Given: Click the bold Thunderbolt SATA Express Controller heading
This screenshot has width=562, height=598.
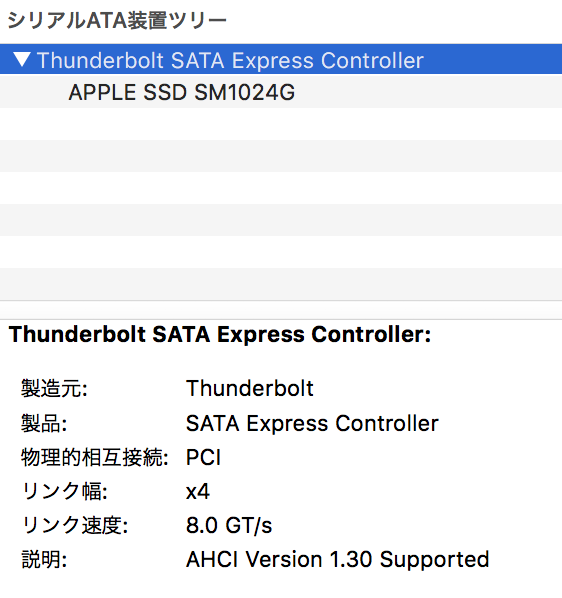Looking at the screenshot, I should pyautogui.click(x=220, y=334).
